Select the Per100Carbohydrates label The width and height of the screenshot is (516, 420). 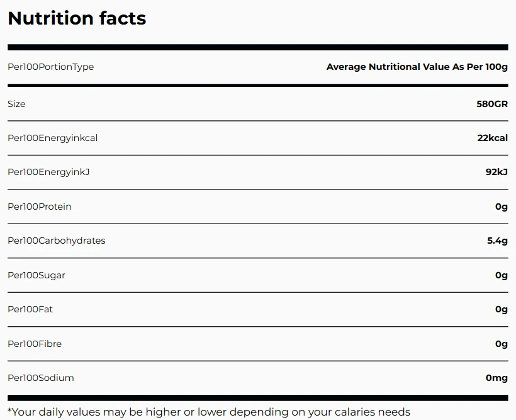click(x=57, y=241)
